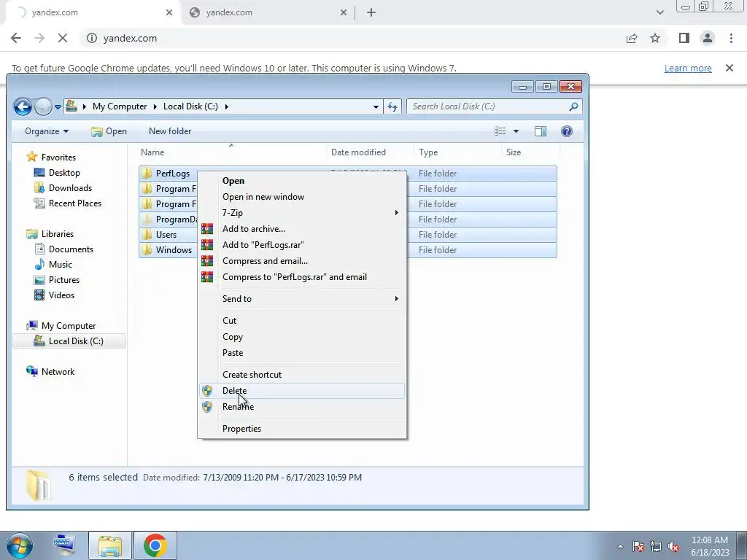This screenshot has width=747, height=560.
Task: Click the Open toolbar button
Action: 109,131
